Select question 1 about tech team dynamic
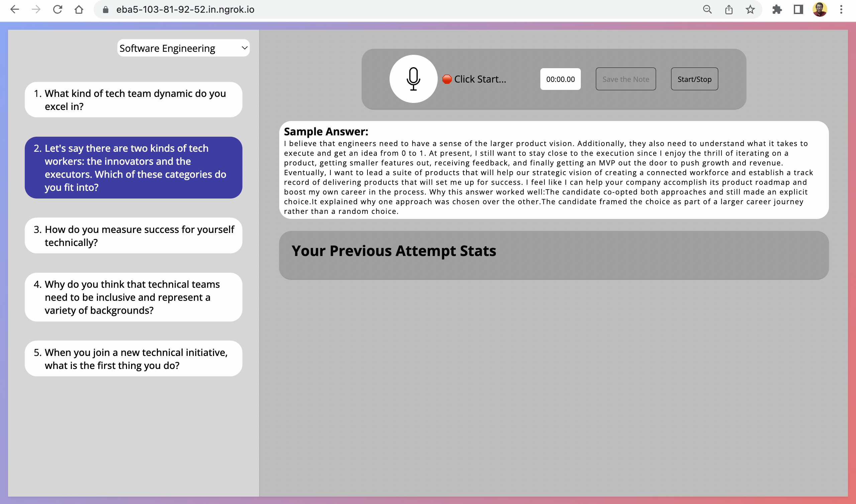 [x=133, y=100]
